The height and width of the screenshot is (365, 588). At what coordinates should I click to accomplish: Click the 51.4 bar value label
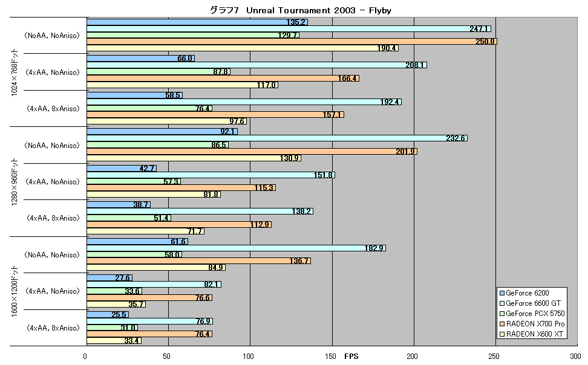click(x=162, y=218)
